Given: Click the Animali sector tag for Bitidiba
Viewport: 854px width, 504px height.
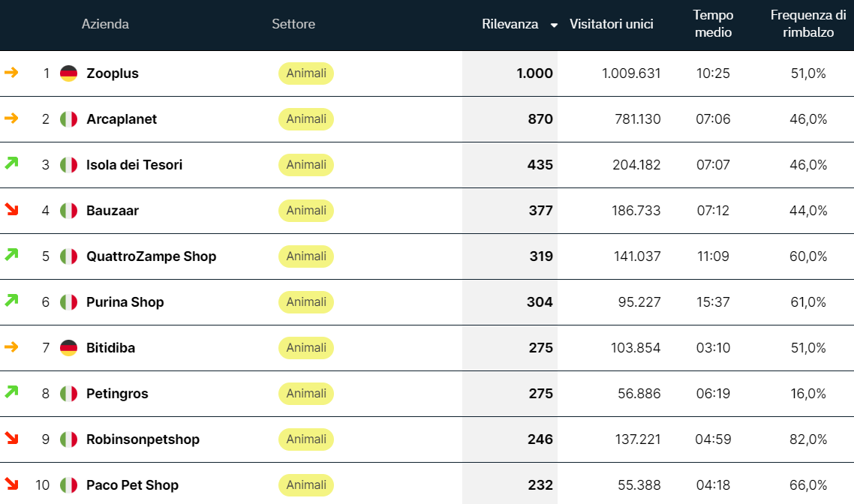Looking at the screenshot, I should [x=306, y=348].
